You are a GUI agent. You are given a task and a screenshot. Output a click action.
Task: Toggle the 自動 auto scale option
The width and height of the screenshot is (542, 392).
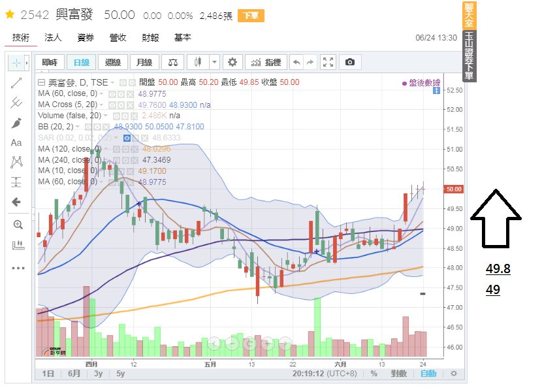click(428, 374)
